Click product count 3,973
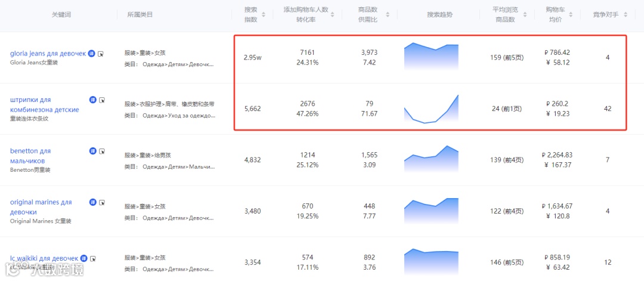 369,53
